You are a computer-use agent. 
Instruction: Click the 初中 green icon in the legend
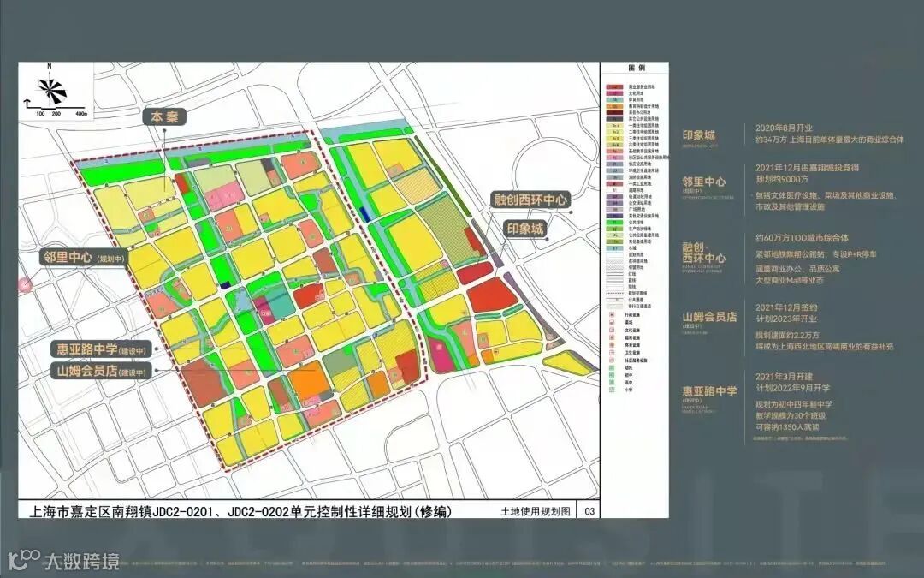612,374
